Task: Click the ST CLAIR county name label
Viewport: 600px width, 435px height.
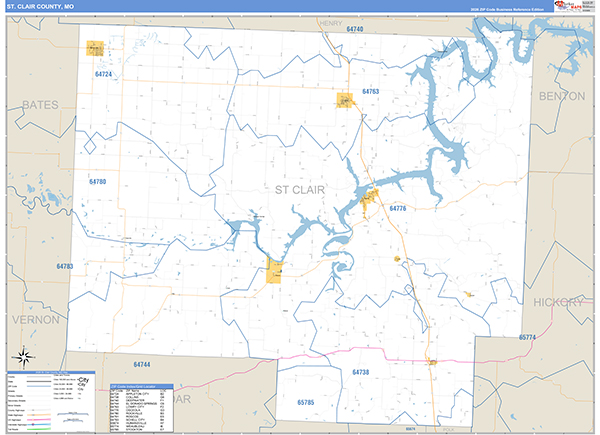Action: 300,190
